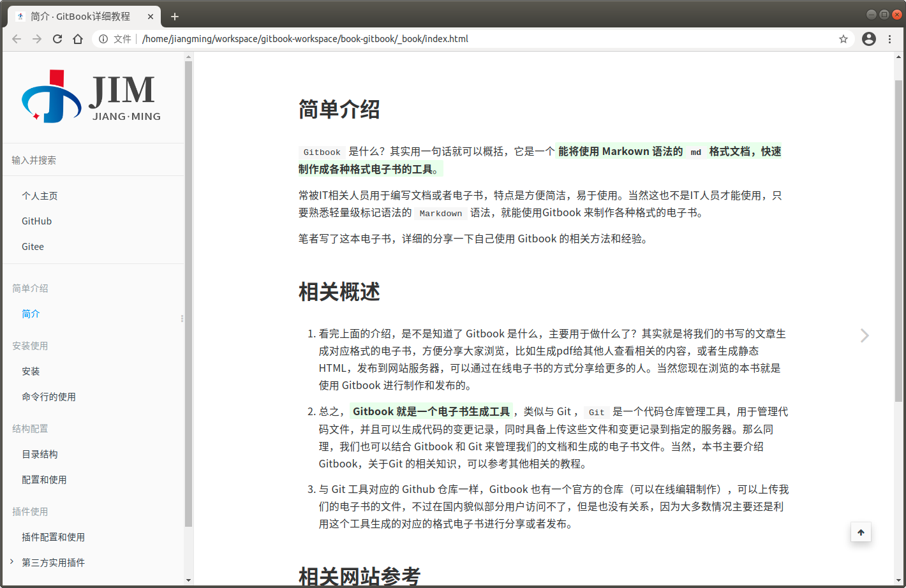Open the 配置和使用 chapter
Screen dimensions: 906x588
pos(44,480)
